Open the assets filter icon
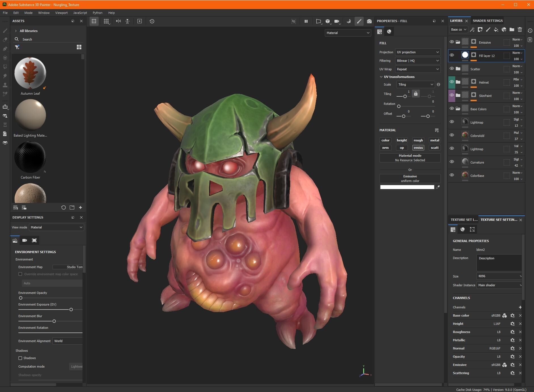Screen dimensions: 534x392 coord(17,47)
